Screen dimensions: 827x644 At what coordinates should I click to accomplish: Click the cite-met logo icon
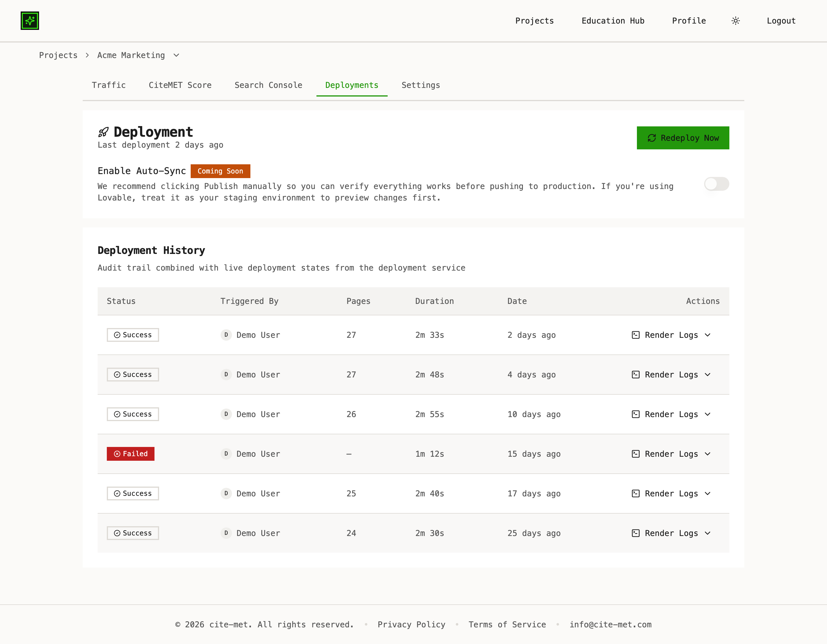coord(30,21)
